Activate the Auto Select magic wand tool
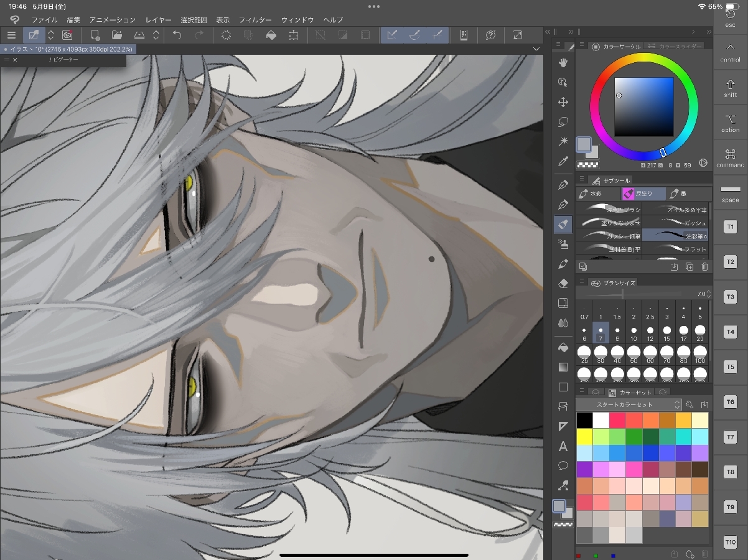Viewport: 748px width, 560px height. pyautogui.click(x=563, y=142)
